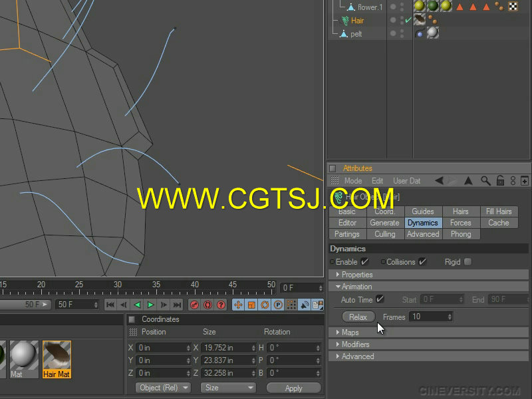Viewport: 532px width, 399px height.
Task: Click the red question mark keyframe icon
Action: pyautogui.click(x=221, y=305)
